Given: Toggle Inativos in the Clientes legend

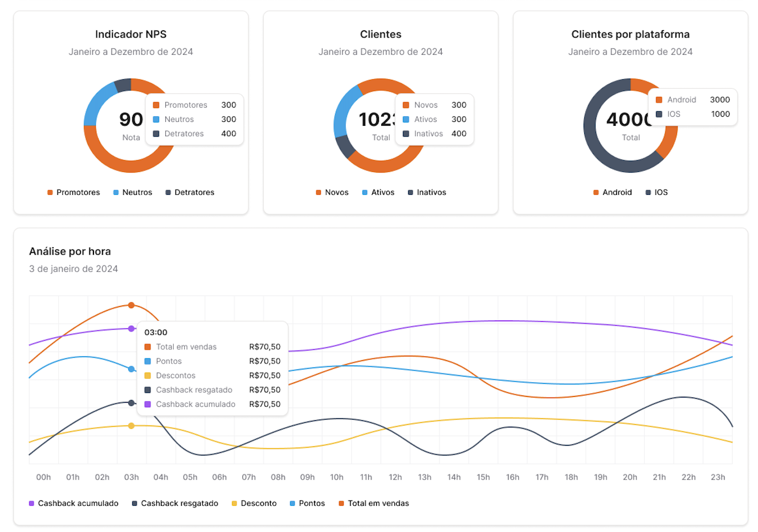Looking at the screenshot, I should pos(427,193).
